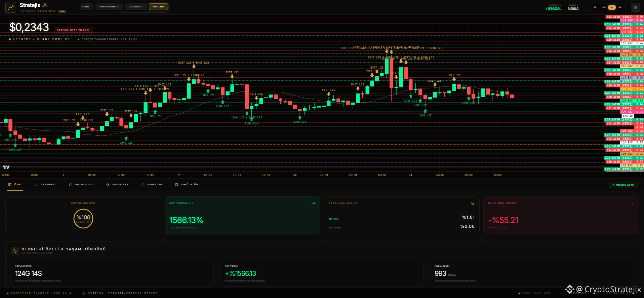Viewport: 644px width, 298px height.
Task: Set the chart timeframe to 15M
Action: pos(603,7)
